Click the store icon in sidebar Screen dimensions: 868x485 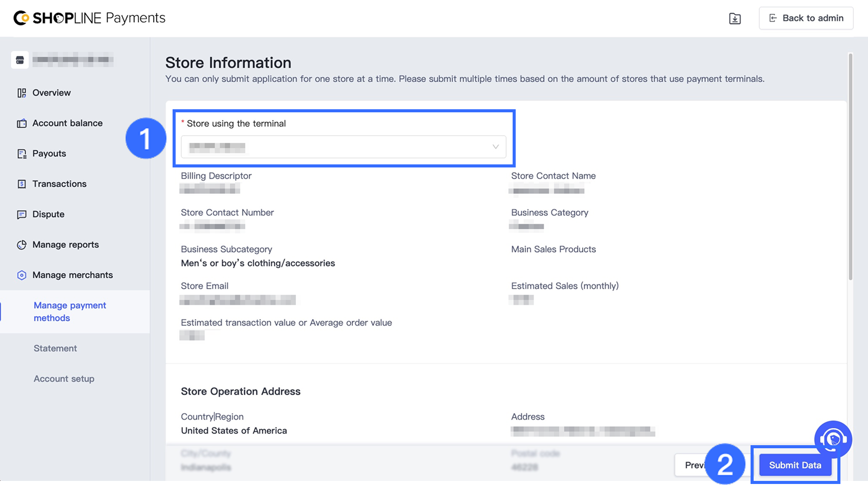[20, 60]
